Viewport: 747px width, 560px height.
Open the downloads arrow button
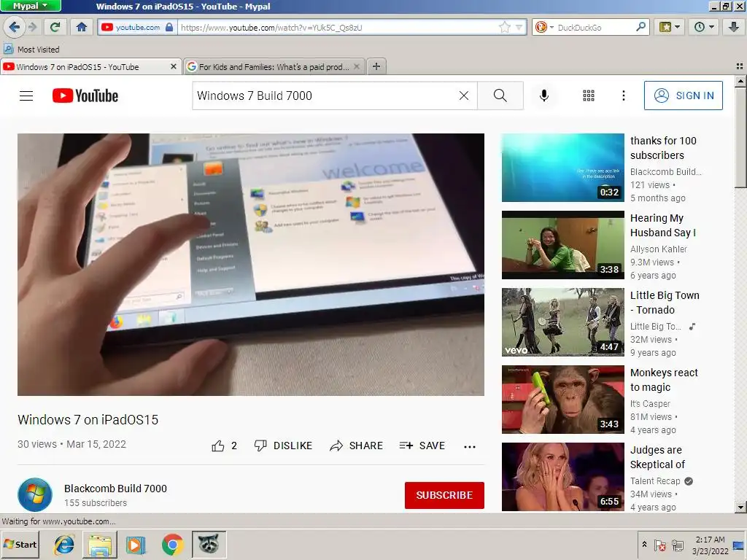[x=734, y=27]
